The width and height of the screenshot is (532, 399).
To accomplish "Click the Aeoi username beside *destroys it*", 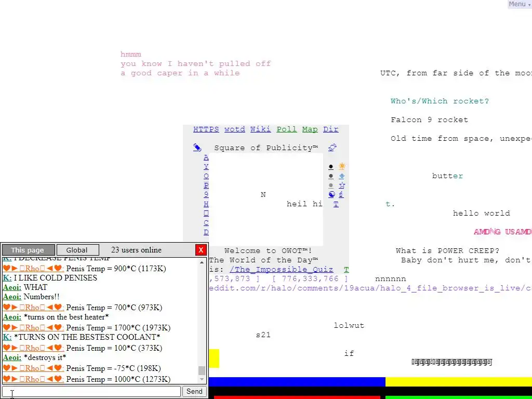I will click(x=12, y=357).
